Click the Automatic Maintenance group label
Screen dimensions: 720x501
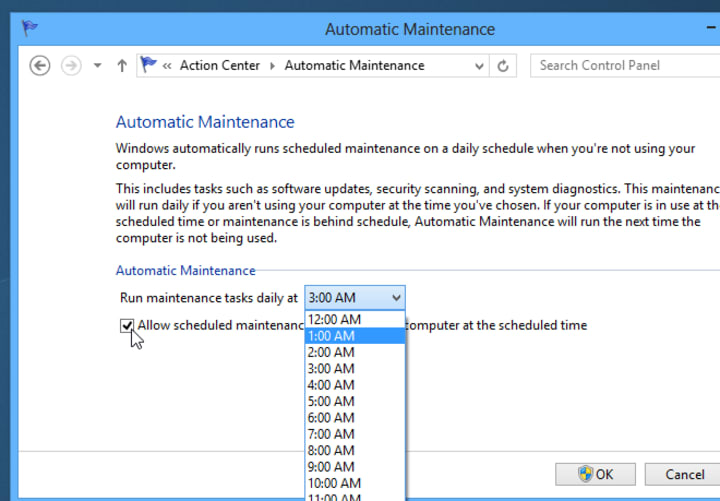[x=186, y=270]
